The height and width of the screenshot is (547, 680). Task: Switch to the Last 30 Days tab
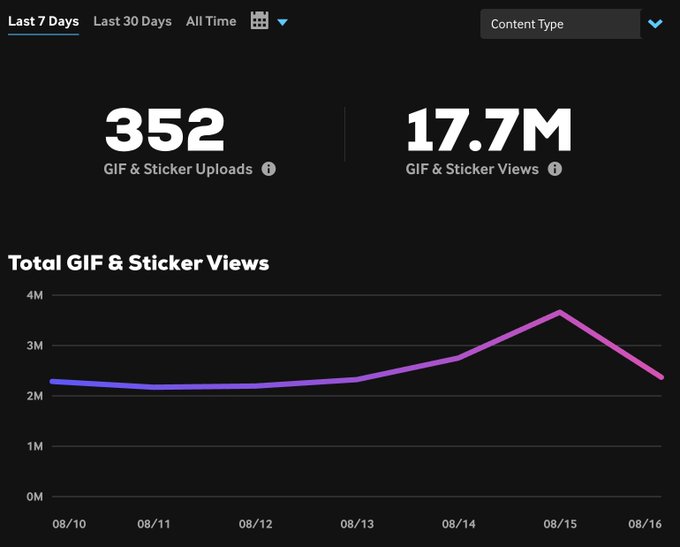(132, 21)
